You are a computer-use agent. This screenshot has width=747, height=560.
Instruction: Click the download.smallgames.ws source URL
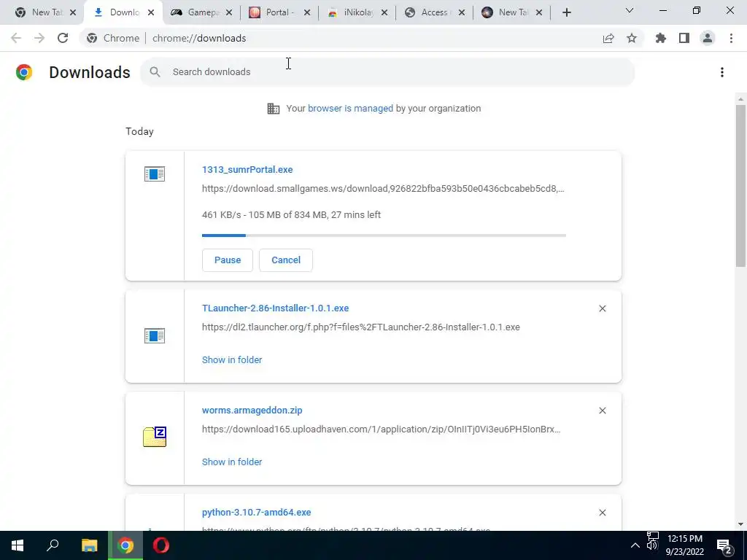[x=383, y=189]
